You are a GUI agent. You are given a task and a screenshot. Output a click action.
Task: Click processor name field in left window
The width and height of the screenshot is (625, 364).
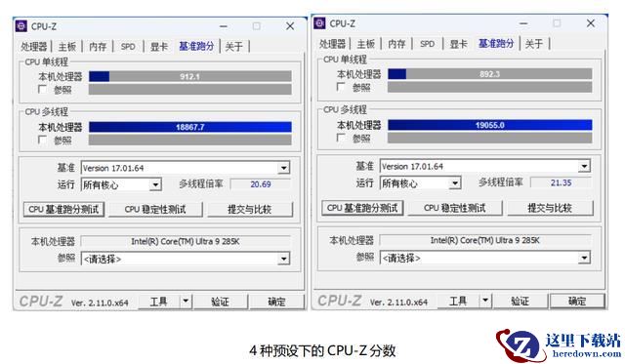pyautogui.click(x=186, y=241)
